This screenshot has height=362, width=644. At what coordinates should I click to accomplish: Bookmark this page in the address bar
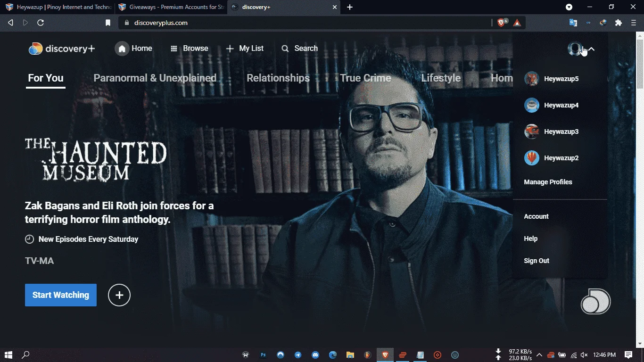[x=108, y=23]
